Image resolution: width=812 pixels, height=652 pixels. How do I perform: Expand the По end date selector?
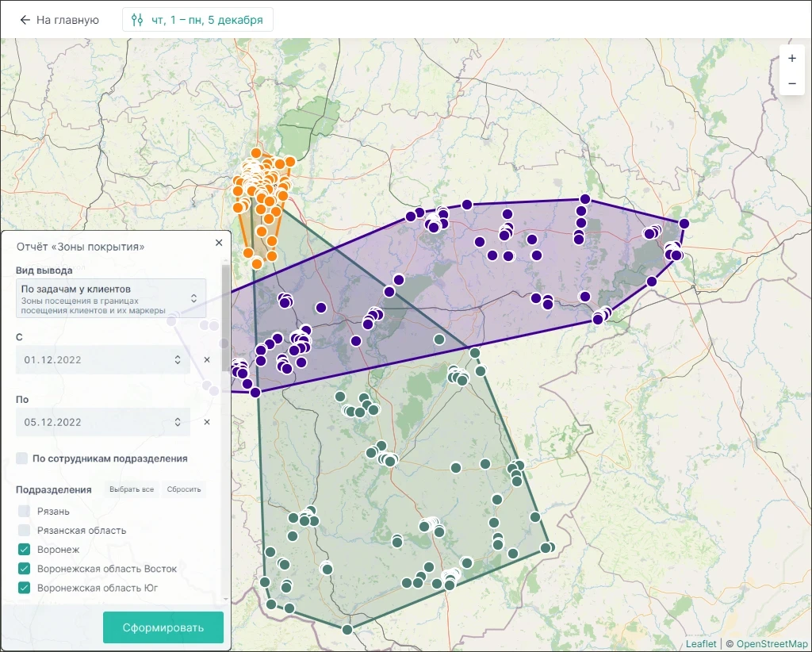tap(103, 422)
